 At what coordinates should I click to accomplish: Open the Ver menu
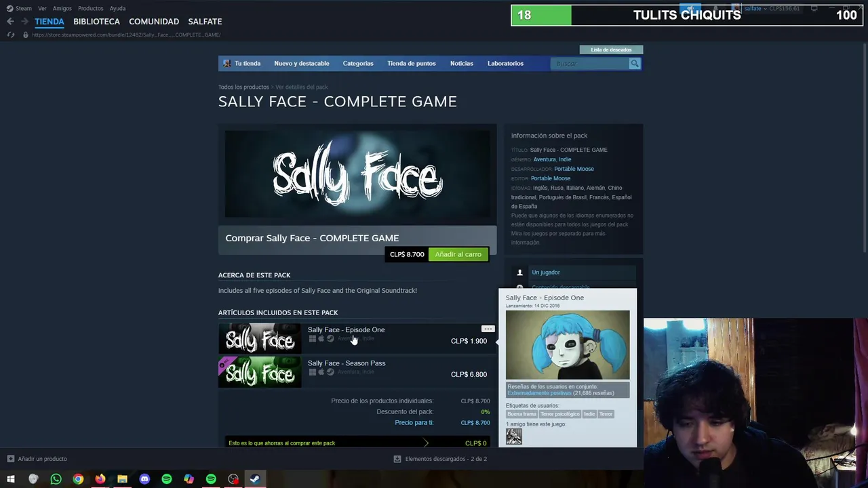(x=42, y=8)
